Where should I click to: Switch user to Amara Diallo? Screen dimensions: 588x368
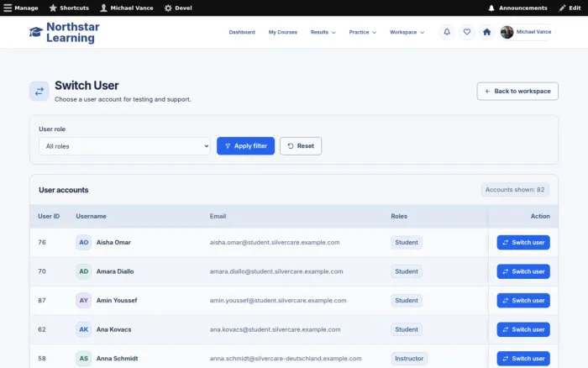[523, 271]
